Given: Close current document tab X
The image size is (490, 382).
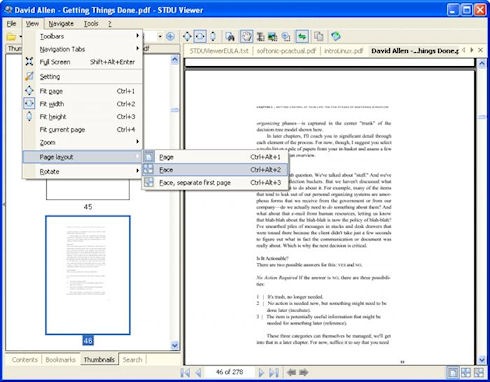Looking at the screenshot, I should [x=480, y=50].
